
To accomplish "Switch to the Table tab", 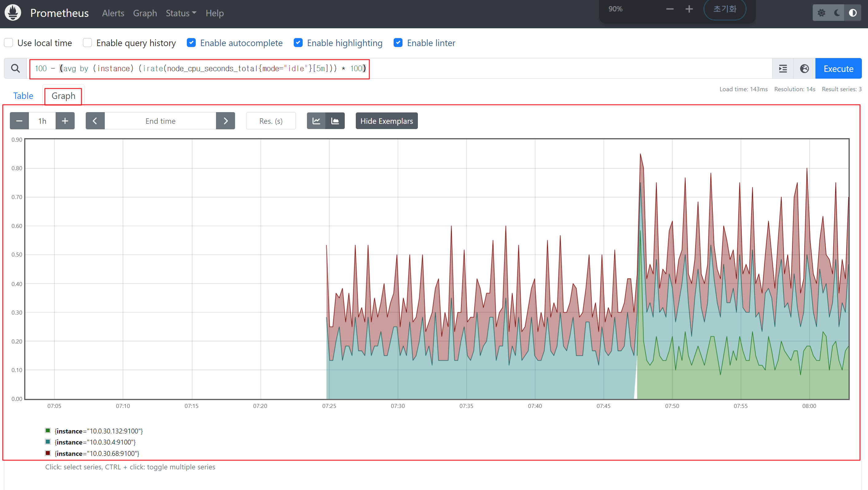I will (x=23, y=96).
